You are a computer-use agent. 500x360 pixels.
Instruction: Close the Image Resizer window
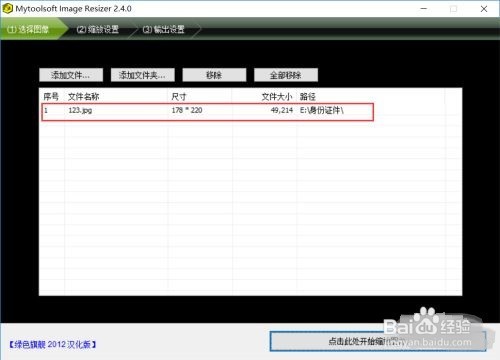click(484, 9)
